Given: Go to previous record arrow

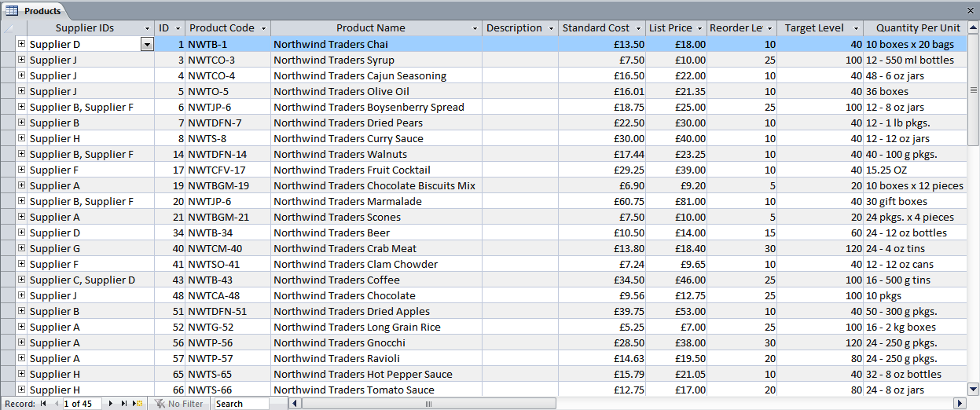Looking at the screenshot, I should 56,403.
